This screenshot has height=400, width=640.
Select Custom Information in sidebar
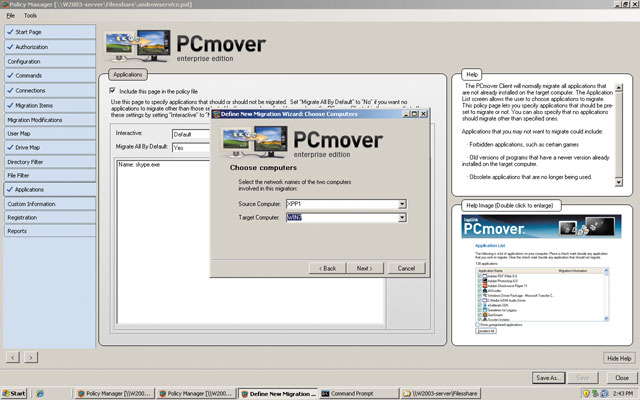50,204
